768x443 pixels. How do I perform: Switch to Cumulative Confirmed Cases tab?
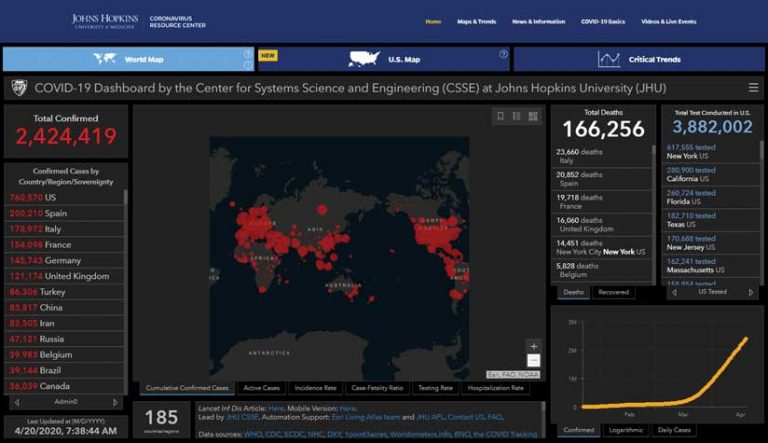(187, 388)
